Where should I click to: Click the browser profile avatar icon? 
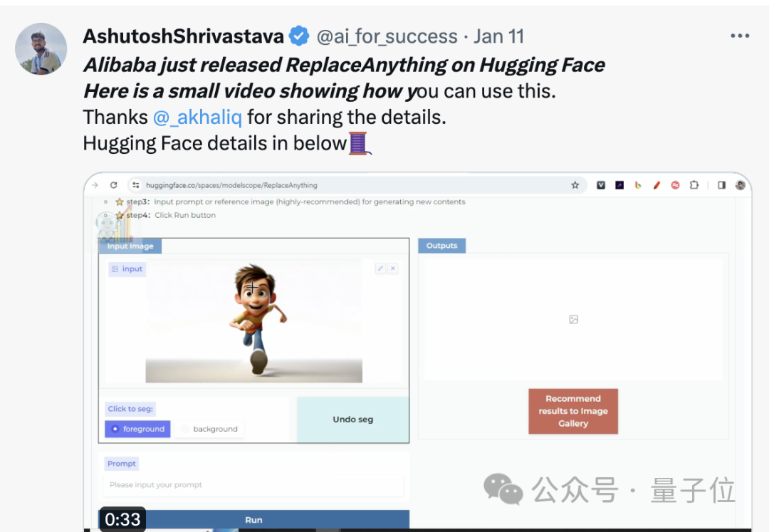tap(740, 185)
